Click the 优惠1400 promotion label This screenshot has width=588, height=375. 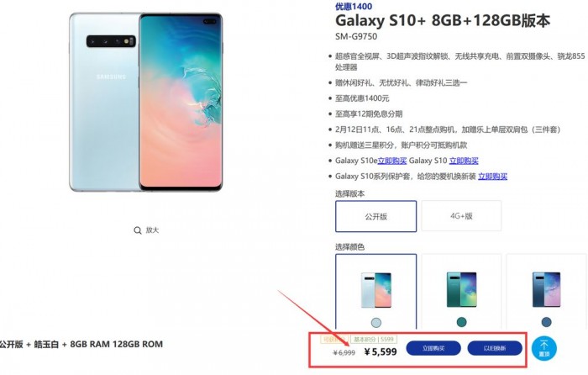click(354, 7)
